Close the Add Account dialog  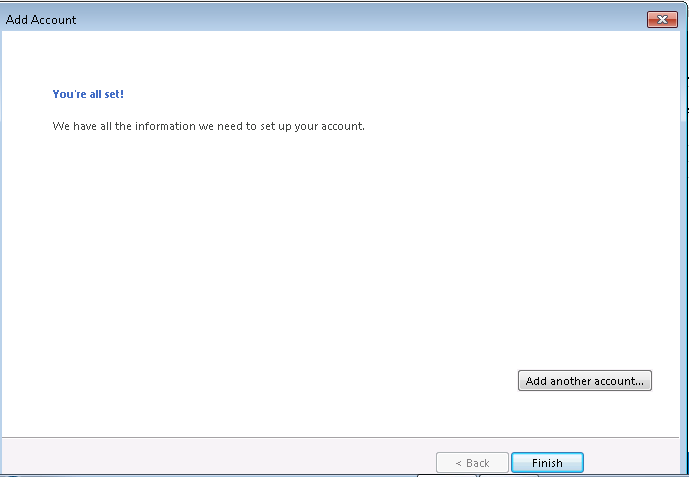click(662, 19)
